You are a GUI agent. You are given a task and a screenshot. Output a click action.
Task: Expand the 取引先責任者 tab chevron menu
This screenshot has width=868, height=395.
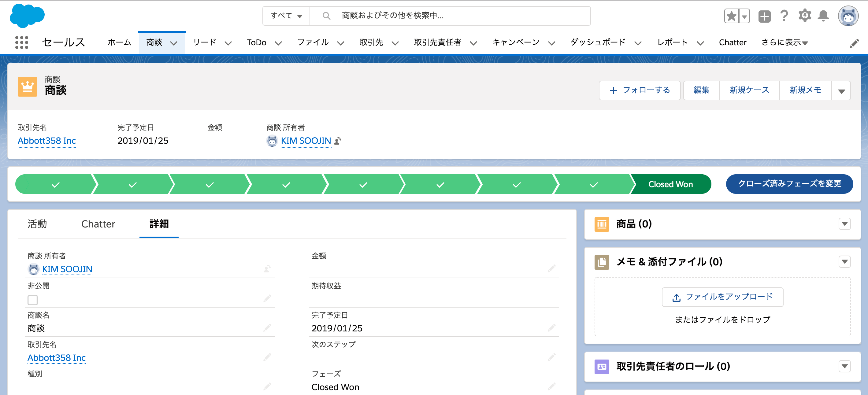click(x=473, y=43)
